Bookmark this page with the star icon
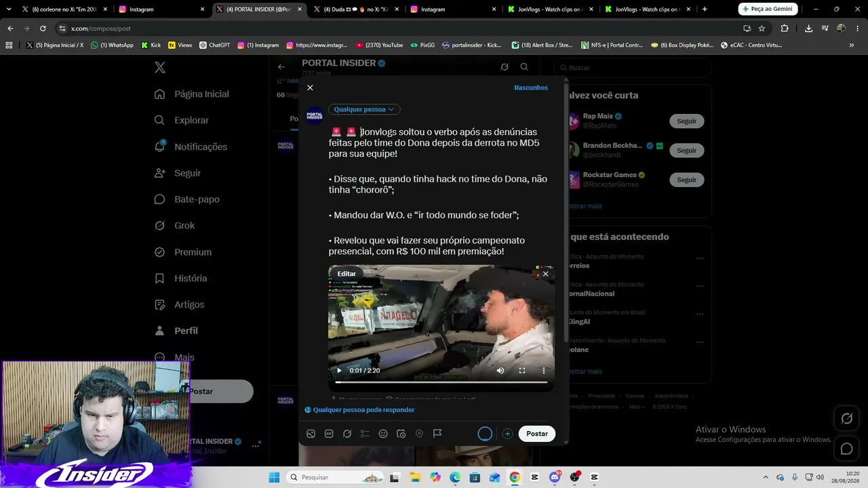 coord(762,28)
